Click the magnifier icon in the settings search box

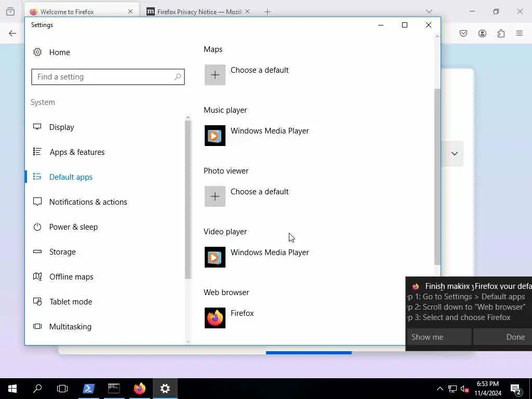[x=178, y=77]
